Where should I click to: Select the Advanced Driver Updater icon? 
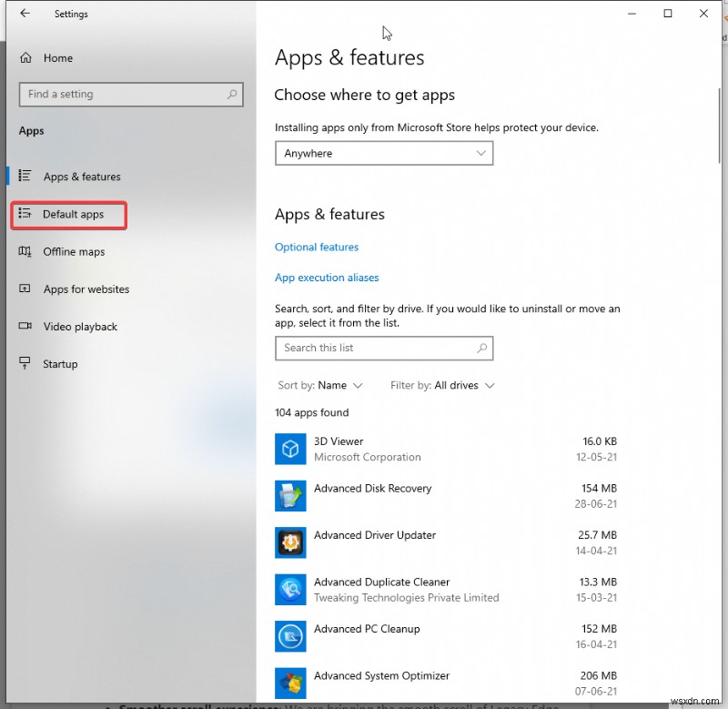point(290,542)
